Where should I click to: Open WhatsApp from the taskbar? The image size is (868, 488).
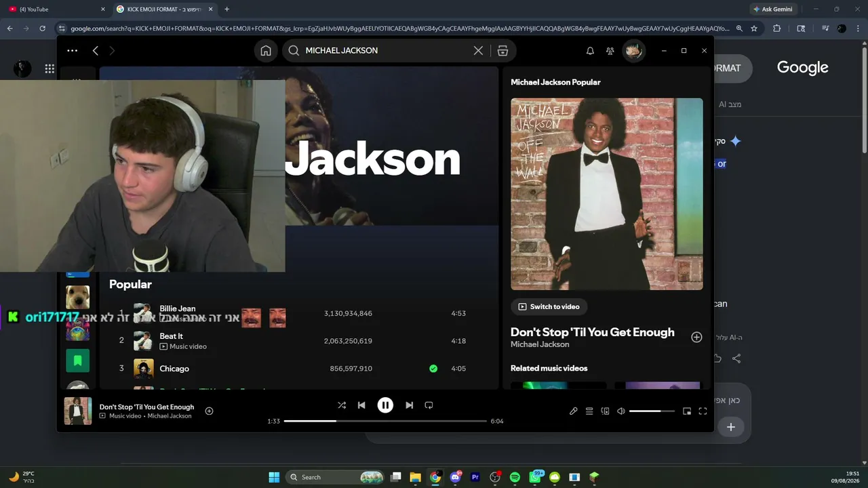(x=535, y=477)
